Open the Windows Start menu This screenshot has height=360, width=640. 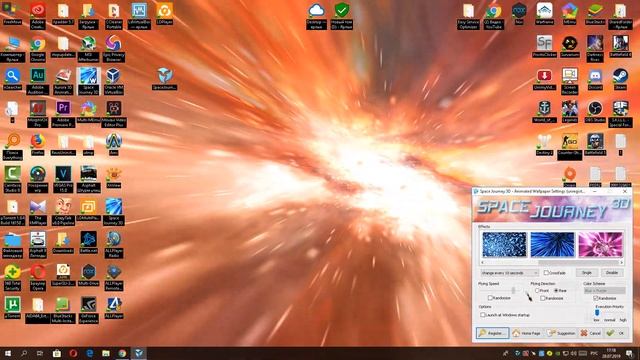(x=8, y=353)
